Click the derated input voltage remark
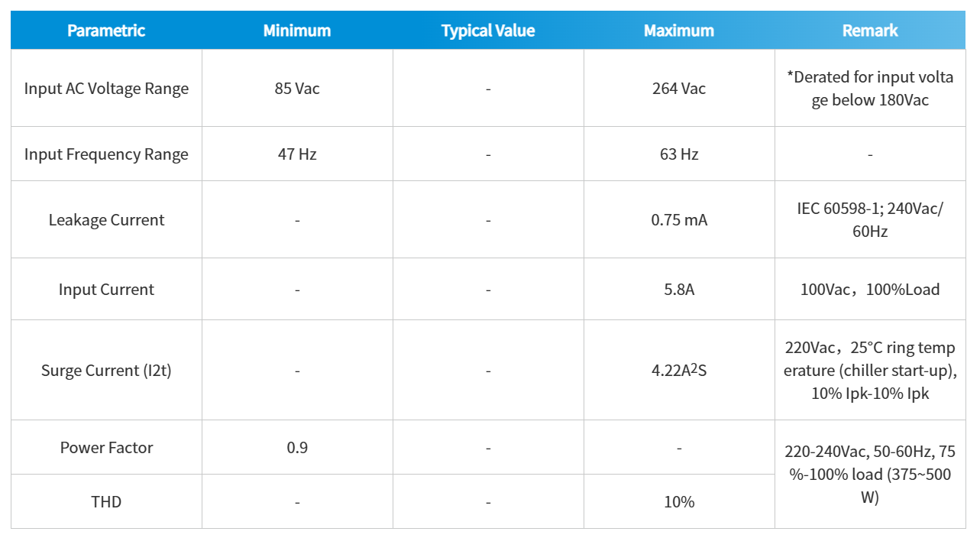 pos(870,89)
